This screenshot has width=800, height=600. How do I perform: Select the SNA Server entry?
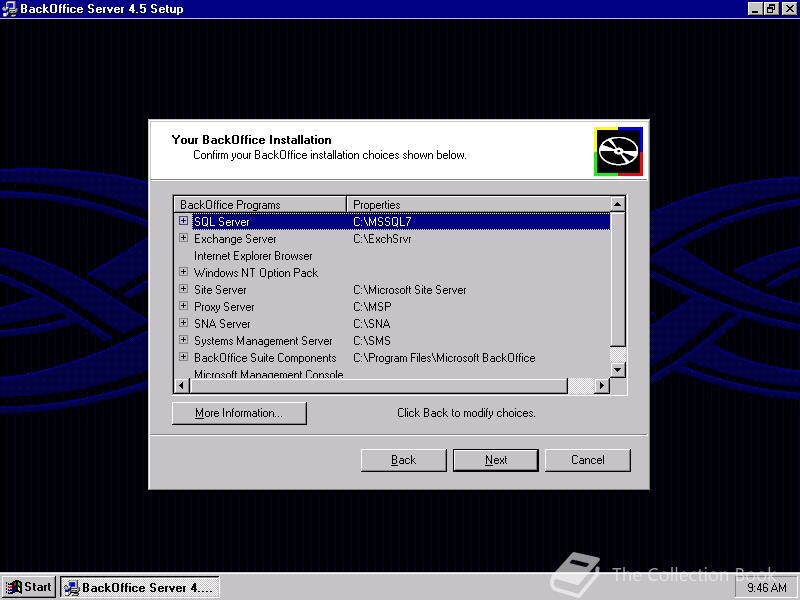click(x=222, y=323)
